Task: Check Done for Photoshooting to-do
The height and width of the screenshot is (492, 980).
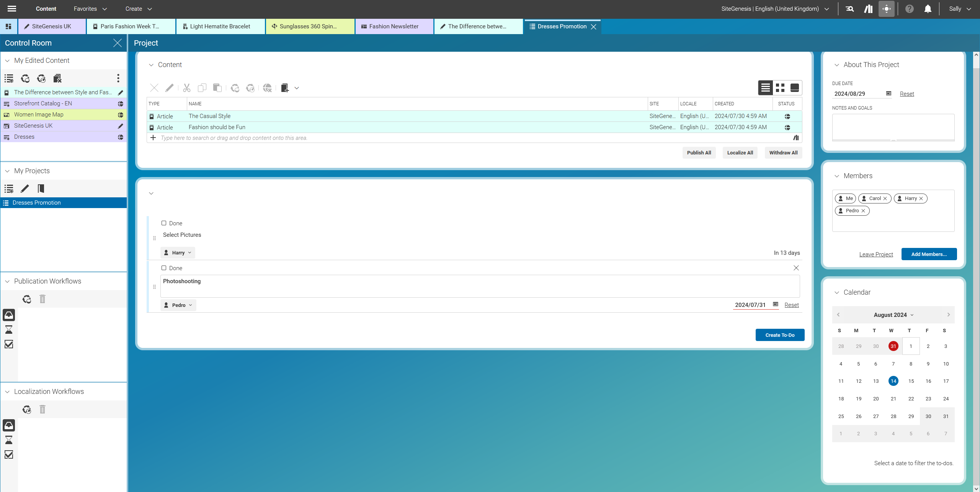Action: 164,268
